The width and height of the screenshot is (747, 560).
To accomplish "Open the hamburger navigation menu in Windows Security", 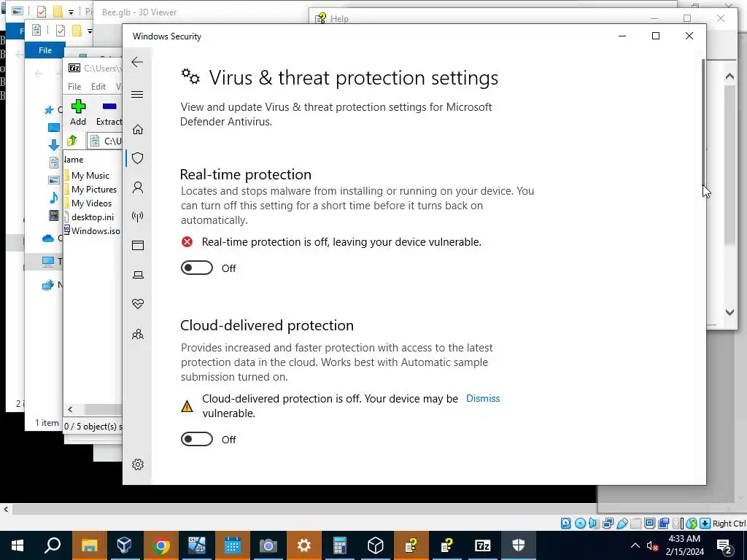I will point(137,94).
